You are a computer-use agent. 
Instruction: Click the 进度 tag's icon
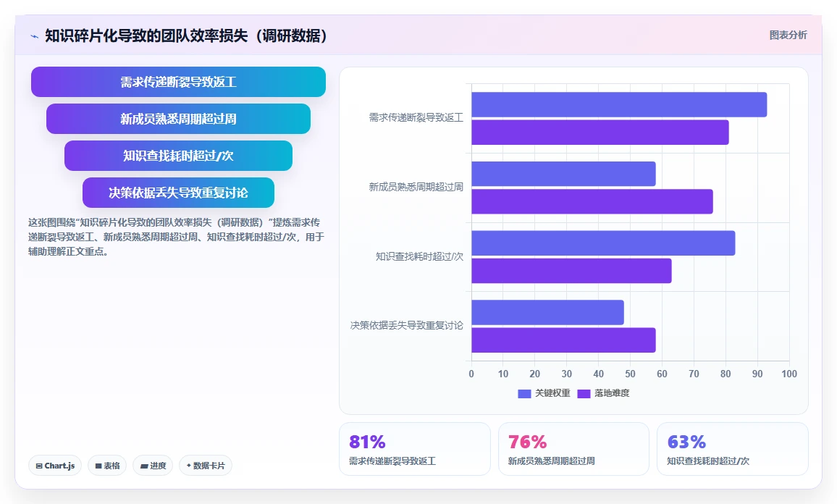coord(143,466)
